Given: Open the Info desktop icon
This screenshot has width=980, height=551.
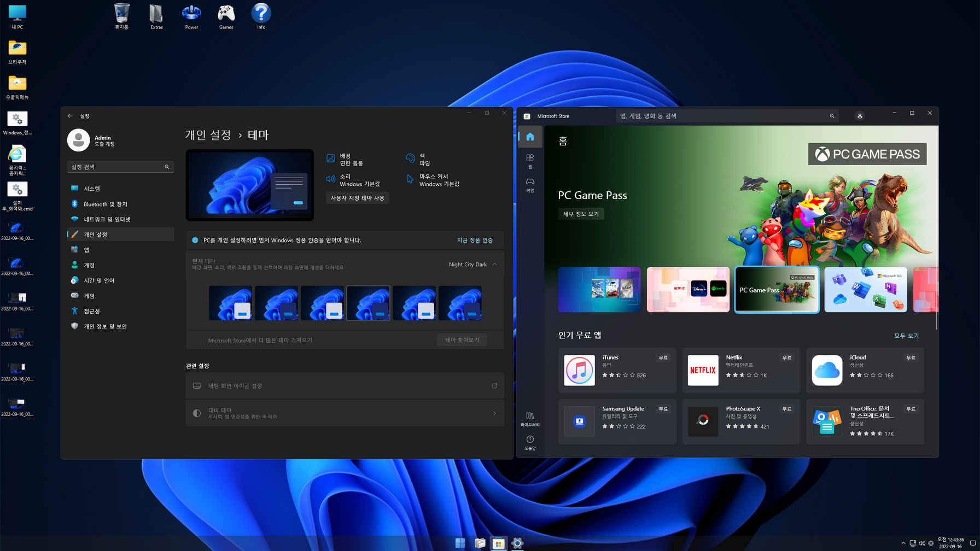Looking at the screenshot, I should [x=261, y=16].
